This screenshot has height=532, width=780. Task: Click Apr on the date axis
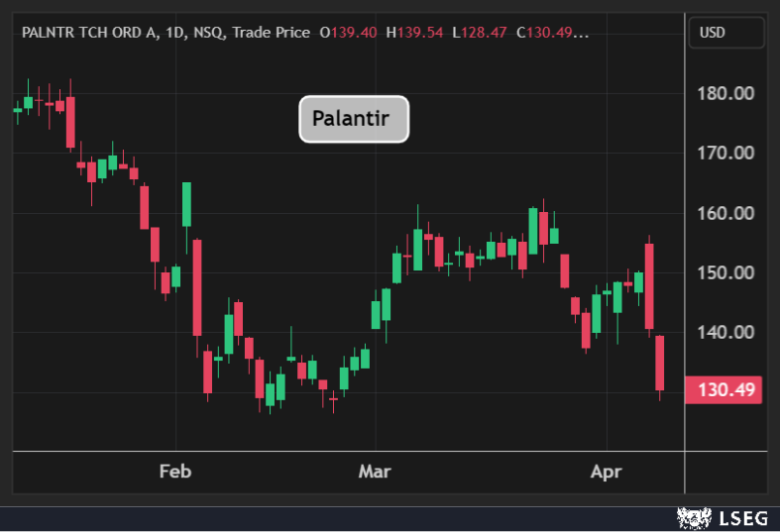(x=606, y=472)
